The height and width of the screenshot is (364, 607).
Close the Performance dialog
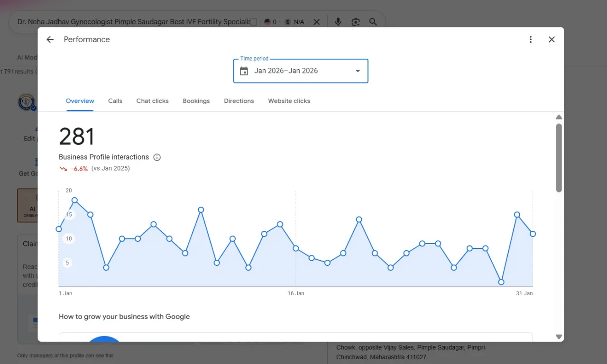(x=552, y=39)
